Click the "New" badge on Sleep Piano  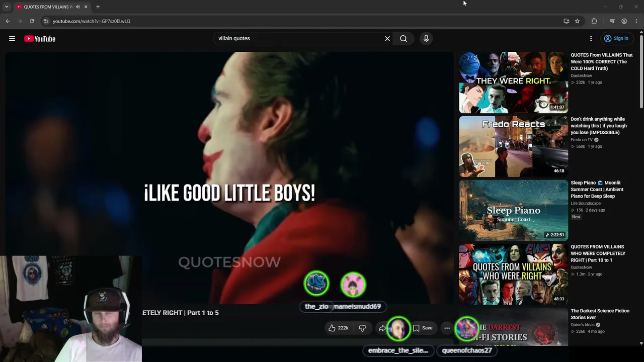(x=576, y=217)
